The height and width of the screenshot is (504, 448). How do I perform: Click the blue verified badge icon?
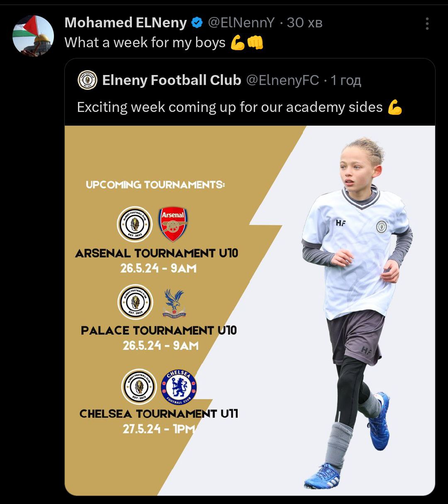(197, 23)
